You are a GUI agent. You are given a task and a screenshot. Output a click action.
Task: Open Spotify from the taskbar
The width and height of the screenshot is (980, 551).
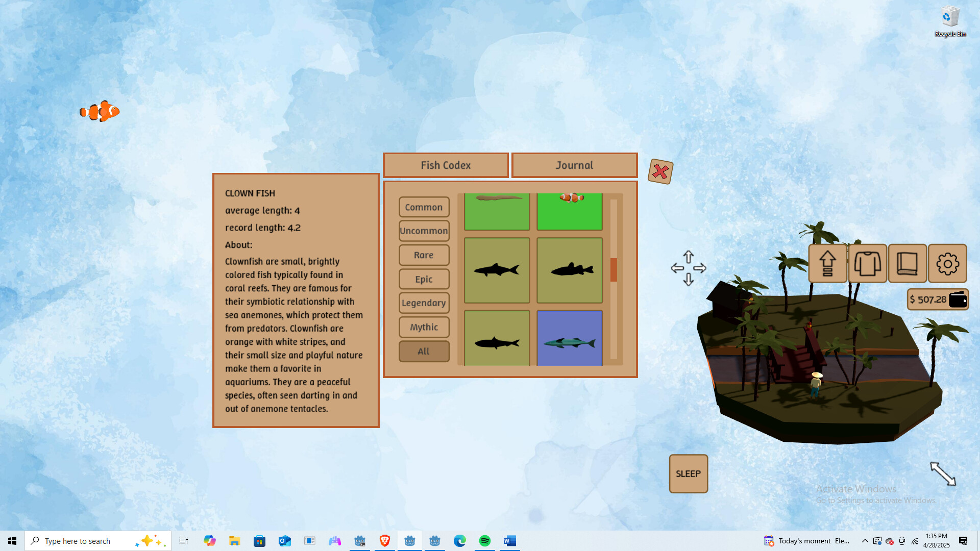(x=484, y=541)
